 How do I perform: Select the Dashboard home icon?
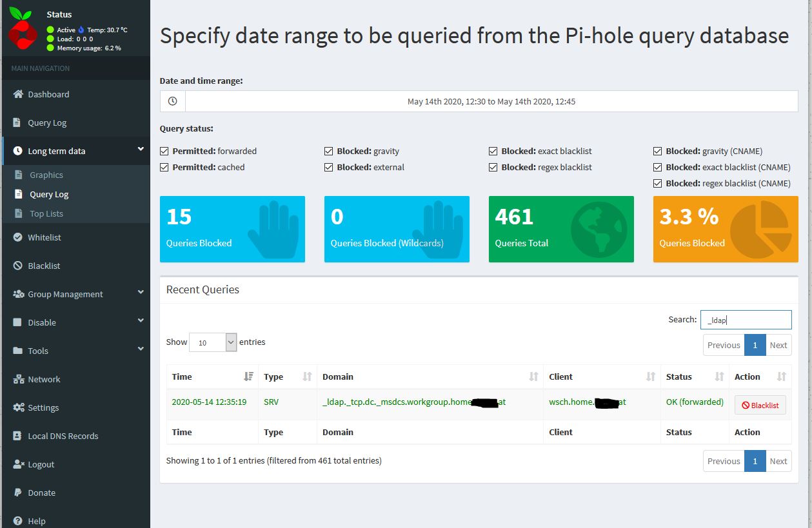[19, 94]
